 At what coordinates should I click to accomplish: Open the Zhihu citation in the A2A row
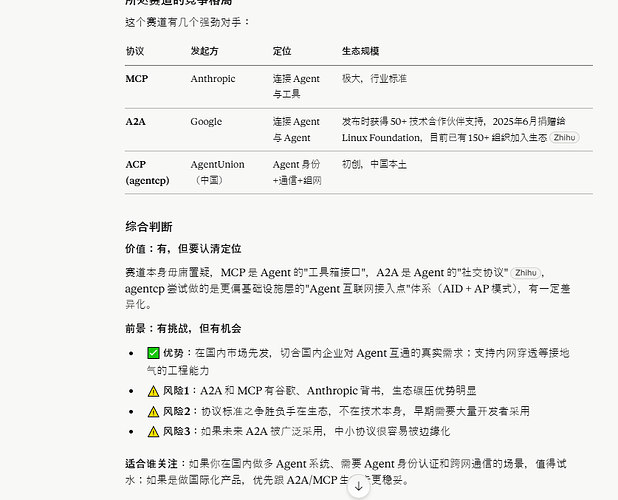[564, 138]
